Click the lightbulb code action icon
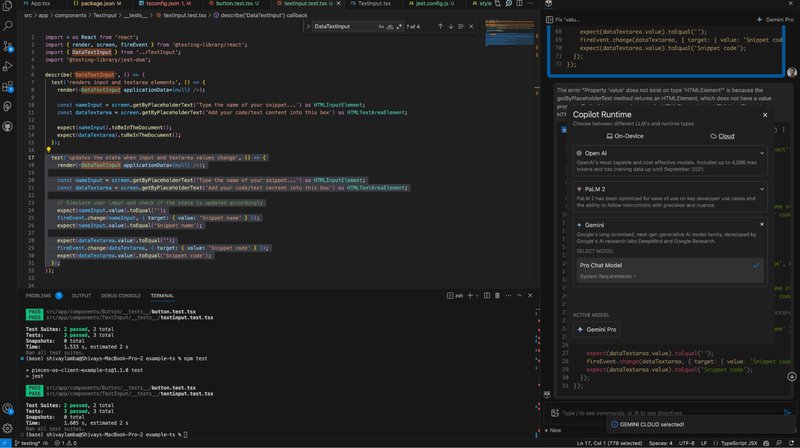 47,148
